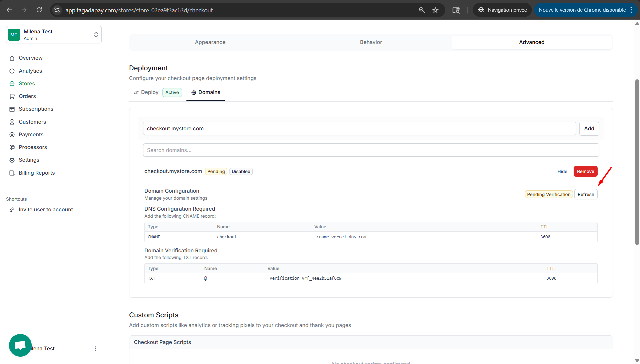
Task: Click Invite user to account
Action: [x=46, y=210]
